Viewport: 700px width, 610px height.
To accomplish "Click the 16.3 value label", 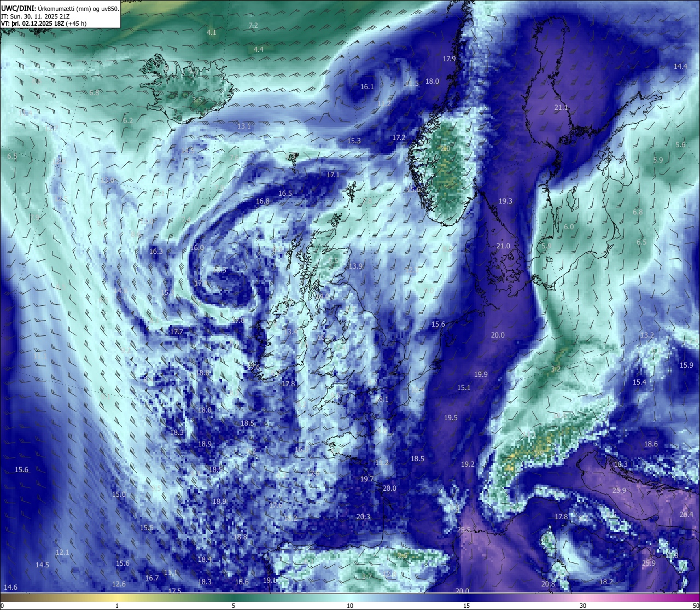I will click(156, 251).
